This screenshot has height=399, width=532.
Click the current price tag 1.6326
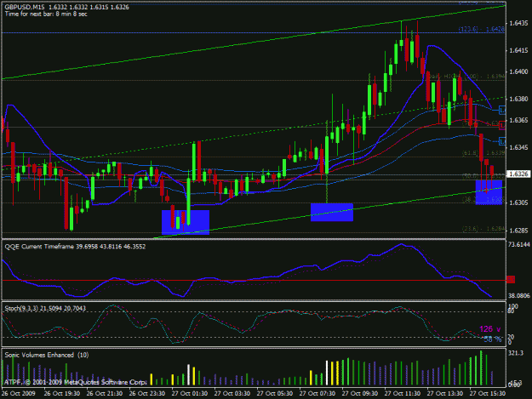518,174
